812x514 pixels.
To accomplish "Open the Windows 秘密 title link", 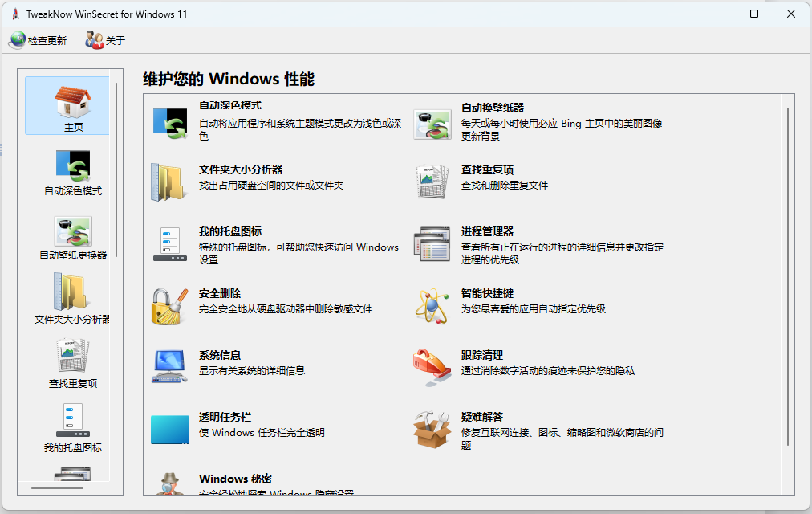I will (235, 478).
